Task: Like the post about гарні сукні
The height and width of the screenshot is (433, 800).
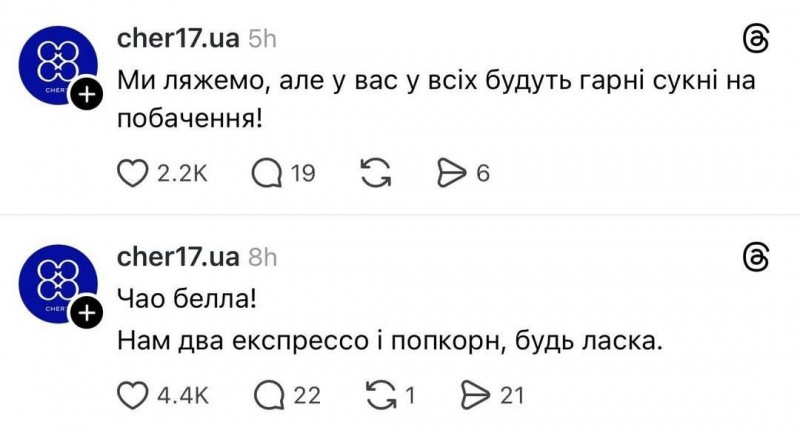Action: click(132, 174)
